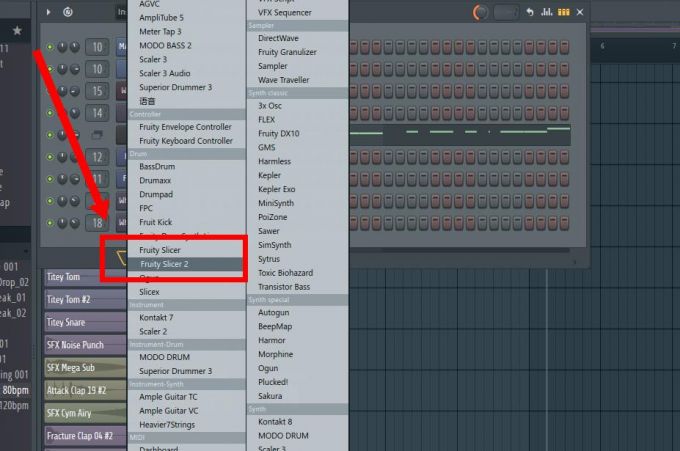Click the Fracture Clap 04 #2 clip

pyautogui.click(x=85, y=436)
